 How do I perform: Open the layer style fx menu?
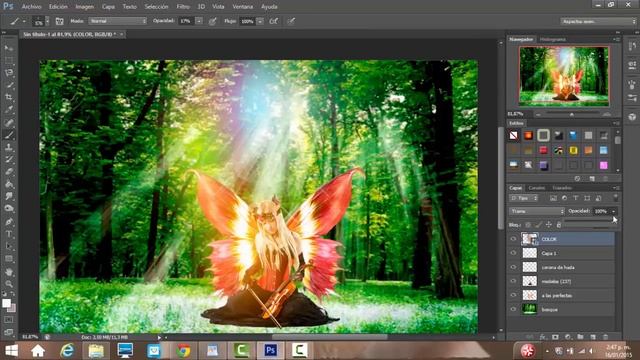pyautogui.click(x=542, y=337)
